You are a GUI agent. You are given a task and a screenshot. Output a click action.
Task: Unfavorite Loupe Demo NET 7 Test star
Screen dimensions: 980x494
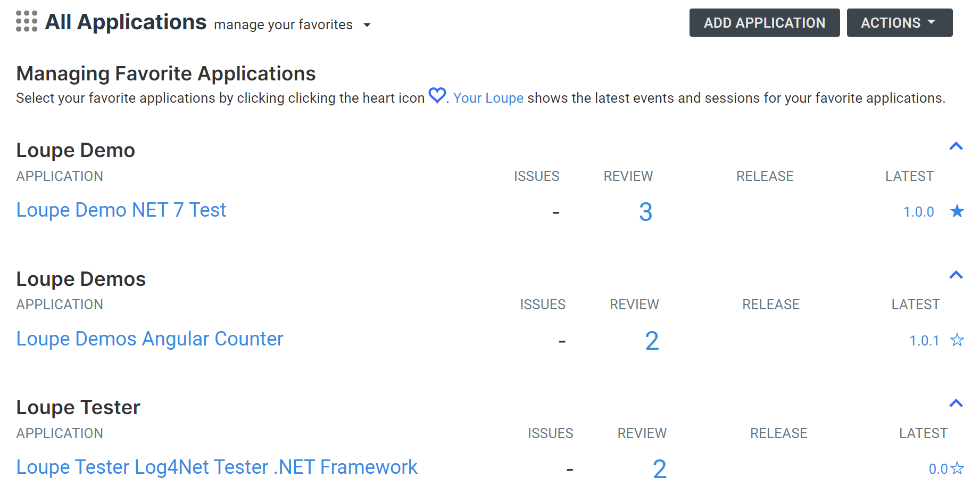(x=957, y=211)
